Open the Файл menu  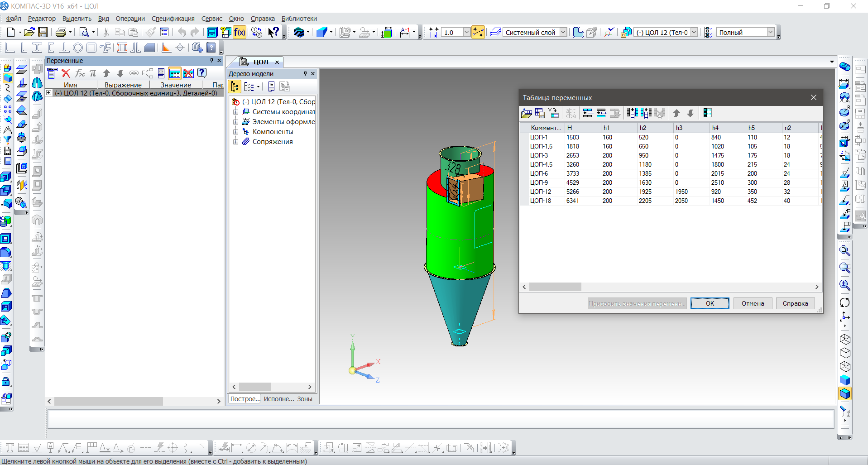pos(14,19)
